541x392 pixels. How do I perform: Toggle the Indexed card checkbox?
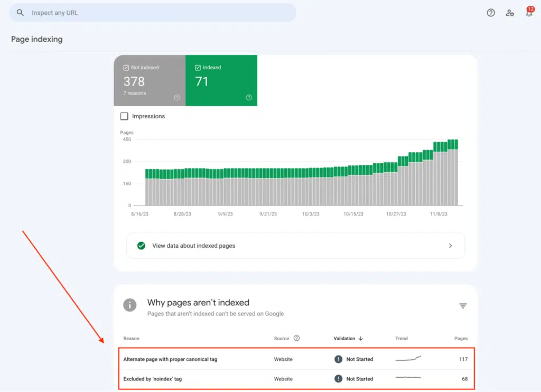coord(197,67)
